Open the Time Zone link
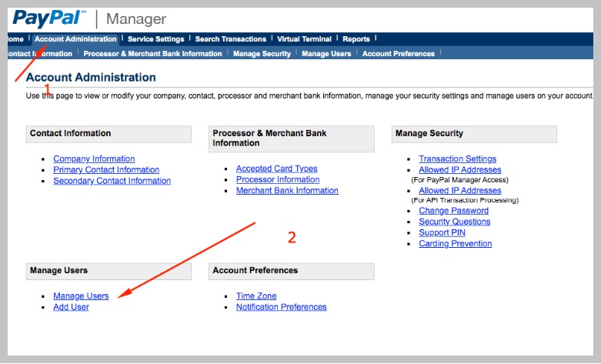Image resolution: width=601 pixels, height=364 pixels. tap(256, 296)
